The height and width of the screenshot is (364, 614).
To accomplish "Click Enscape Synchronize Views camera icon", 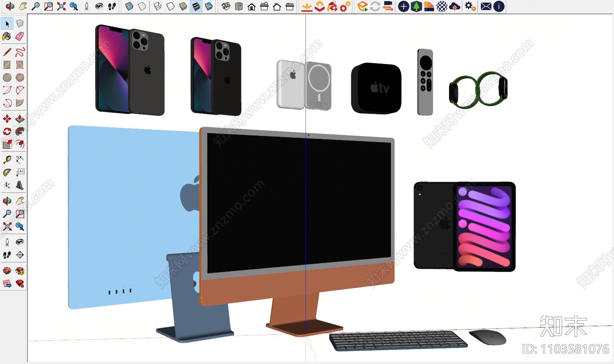I will pyautogui.click(x=388, y=6).
